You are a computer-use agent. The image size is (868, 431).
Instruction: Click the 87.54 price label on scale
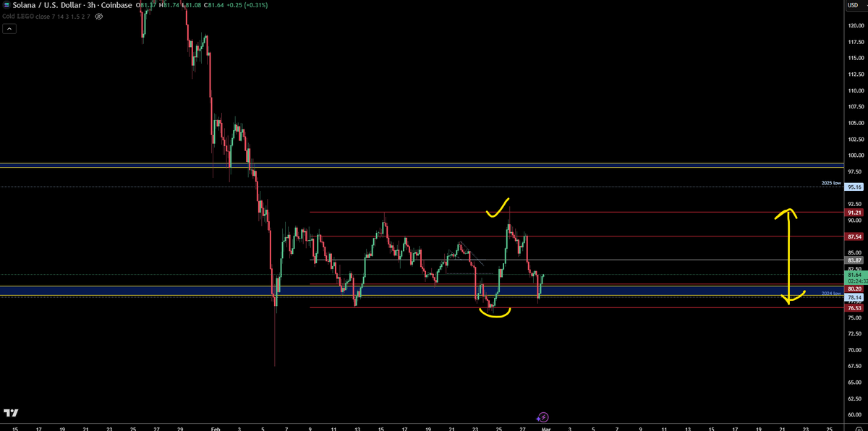click(x=854, y=236)
